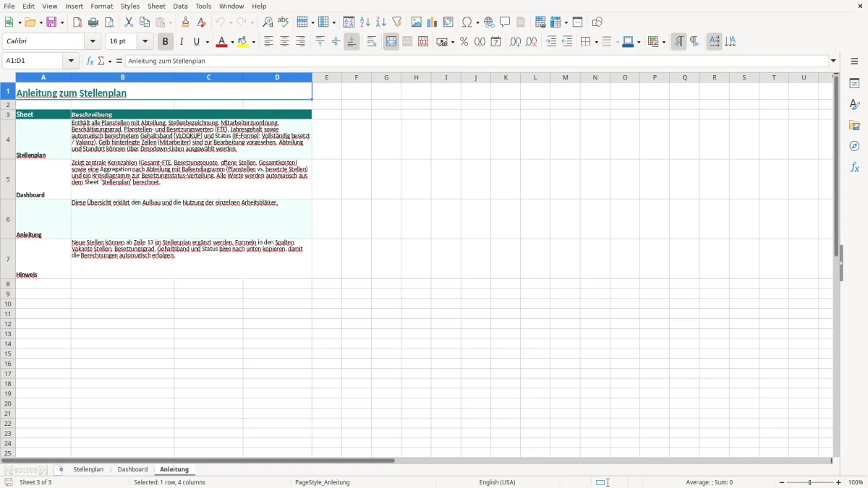Format cells as percent
Screen dimensions: 868x488
[x=464, y=42]
